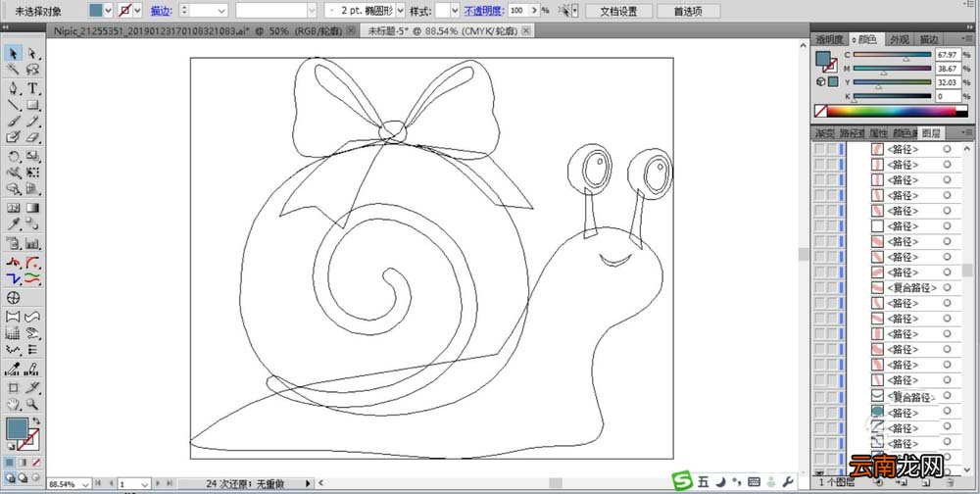Click the 文档设置 button
The image size is (980, 494).
[x=618, y=11]
